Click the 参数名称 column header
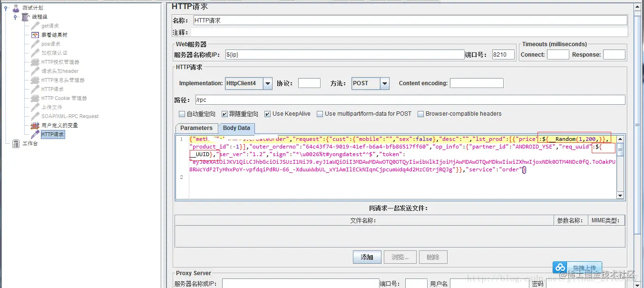The image size is (644, 288). pos(571,220)
